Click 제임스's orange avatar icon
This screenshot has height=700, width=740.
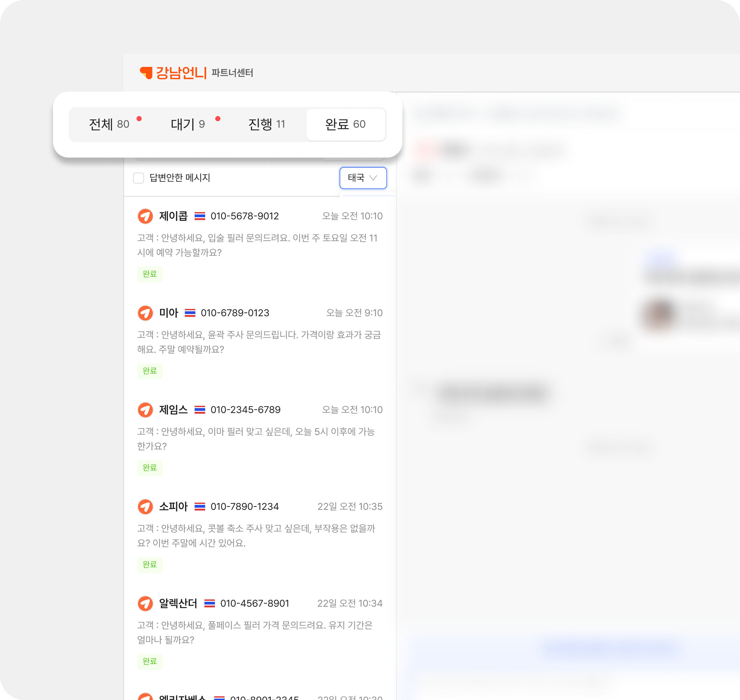(x=145, y=410)
